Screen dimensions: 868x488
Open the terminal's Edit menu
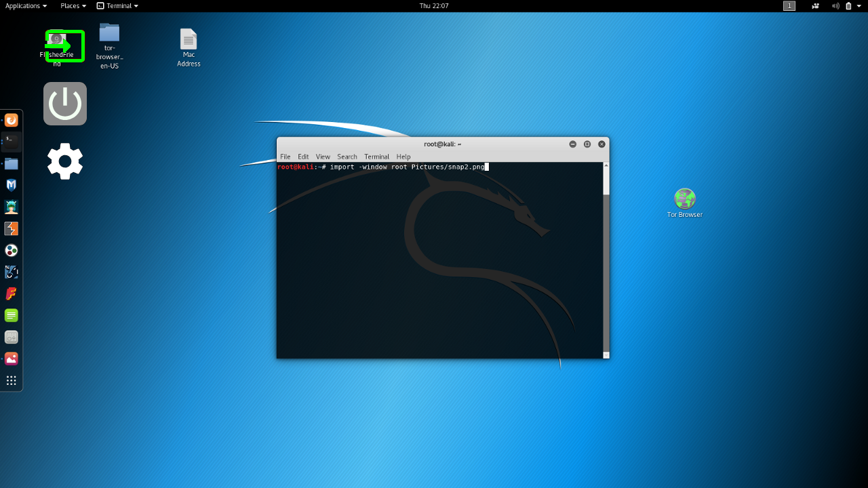(x=303, y=157)
